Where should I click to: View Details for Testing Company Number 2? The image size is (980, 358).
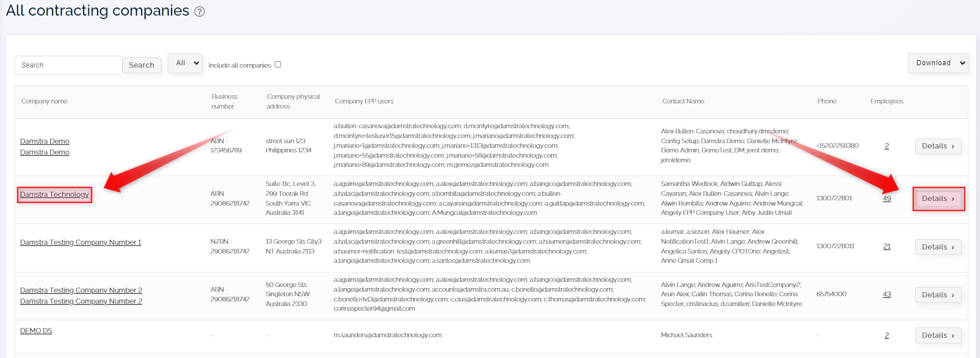pos(938,295)
